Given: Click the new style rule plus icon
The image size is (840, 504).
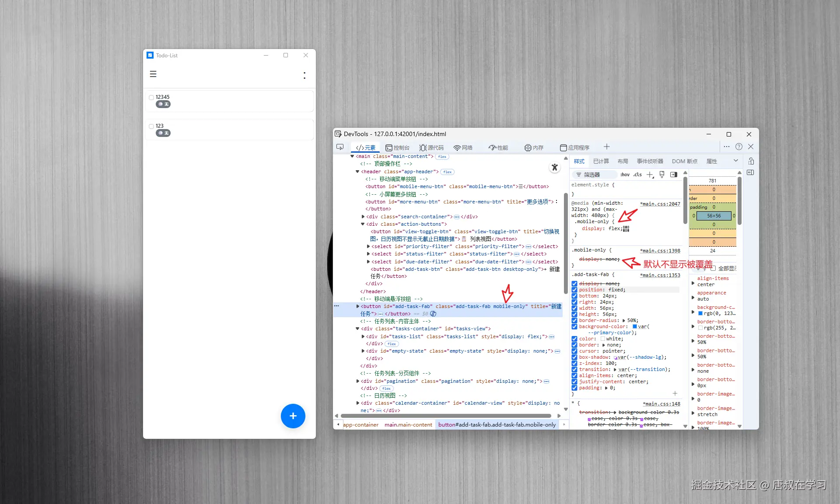Looking at the screenshot, I should 650,175.
